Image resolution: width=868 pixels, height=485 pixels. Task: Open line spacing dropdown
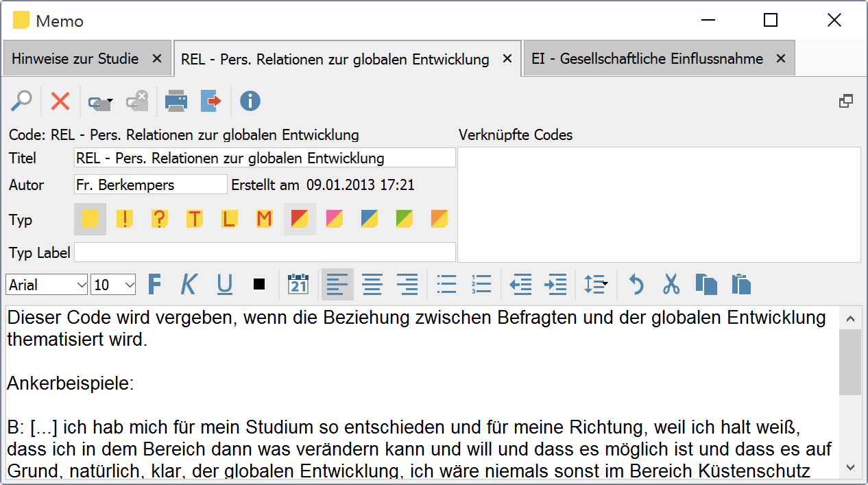595,284
